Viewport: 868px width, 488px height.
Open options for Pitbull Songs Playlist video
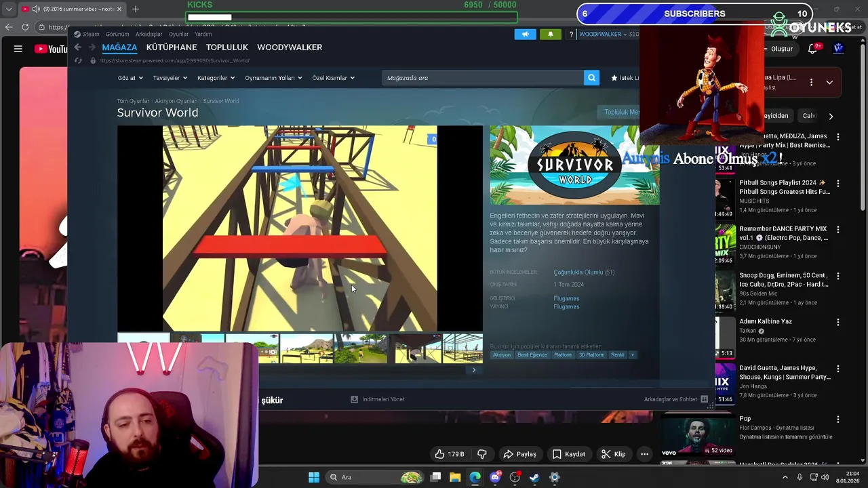[838, 183]
